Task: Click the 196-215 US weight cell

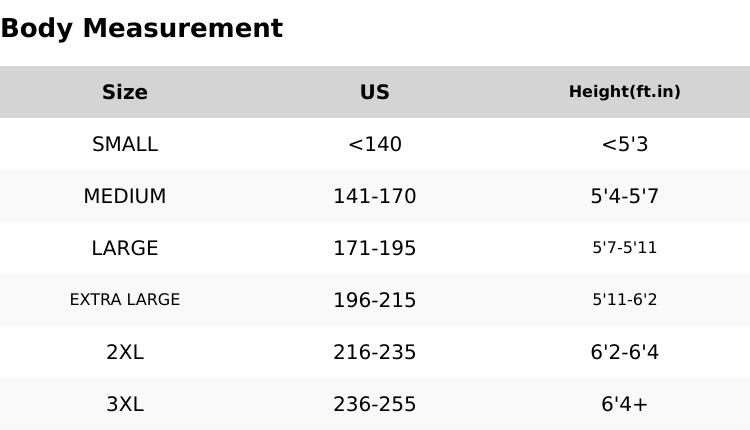Action: click(375, 300)
